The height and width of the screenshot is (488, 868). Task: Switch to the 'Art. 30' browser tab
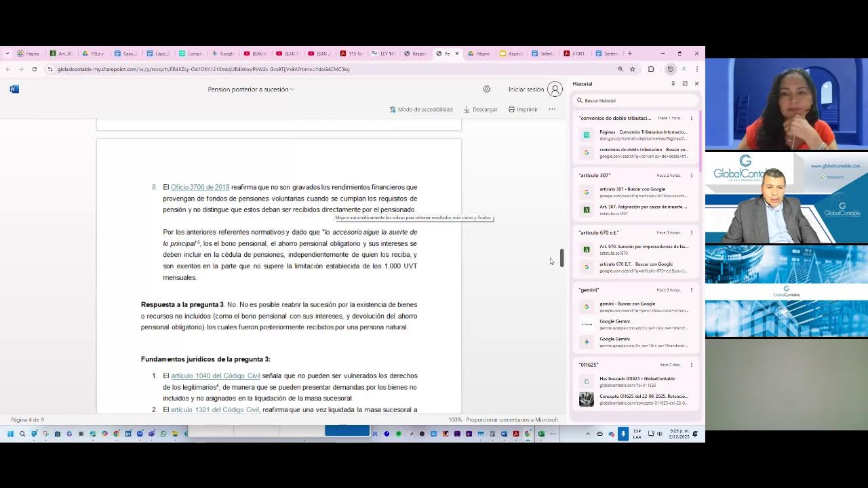(x=61, y=54)
